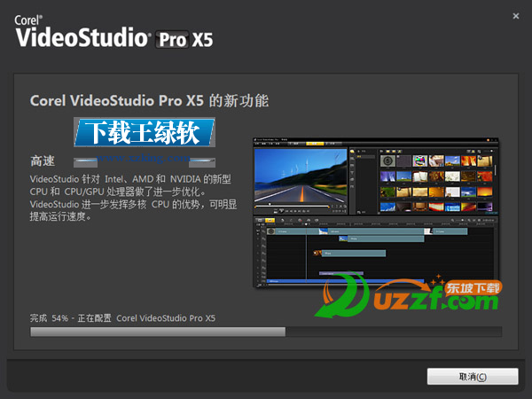Click the "高速" feature title
Image resolution: width=532 pixels, height=399 pixels.
[x=43, y=161]
